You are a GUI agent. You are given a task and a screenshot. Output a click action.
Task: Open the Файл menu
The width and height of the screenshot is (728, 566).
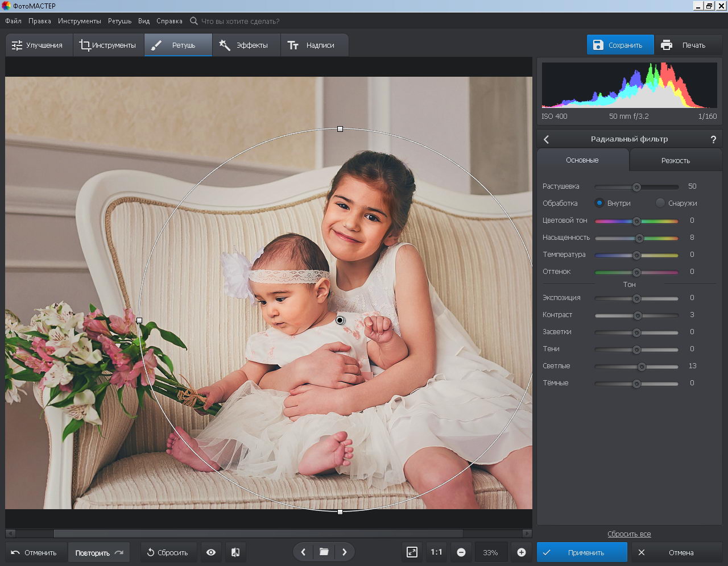13,21
